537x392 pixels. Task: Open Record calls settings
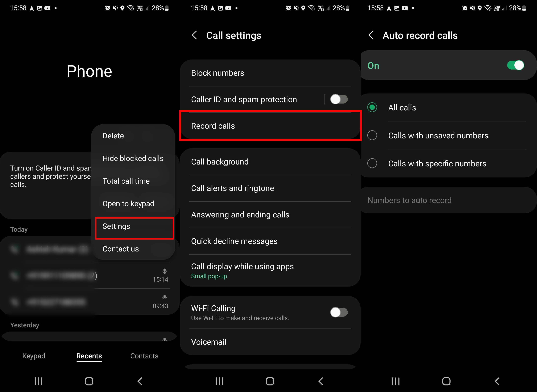(269, 125)
